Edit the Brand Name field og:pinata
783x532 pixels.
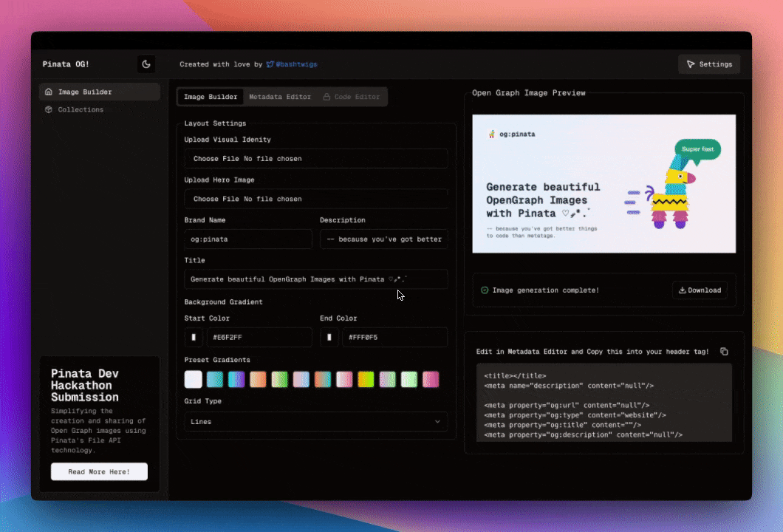click(x=248, y=239)
